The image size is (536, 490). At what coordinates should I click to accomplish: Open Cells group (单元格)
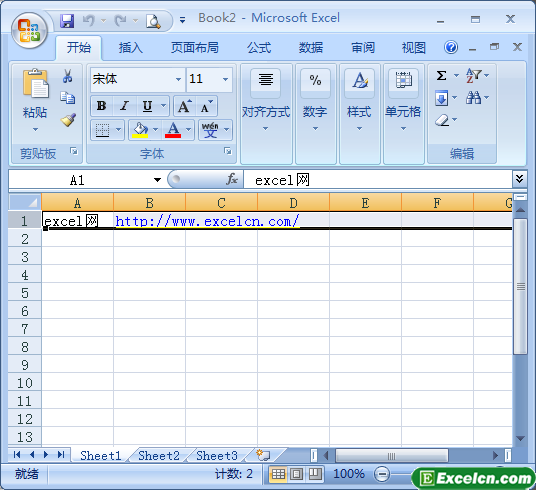[x=403, y=113]
